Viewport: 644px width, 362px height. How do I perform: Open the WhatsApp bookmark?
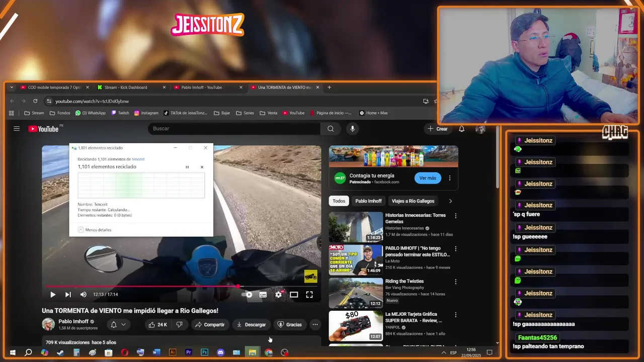[91, 113]
